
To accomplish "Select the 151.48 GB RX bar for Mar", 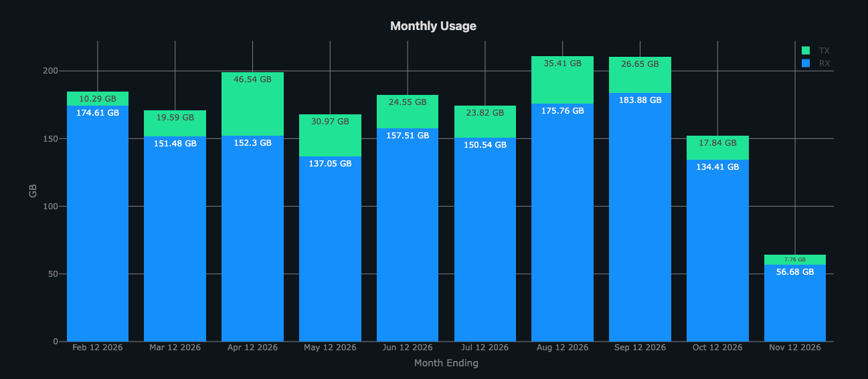I will coord(175,239).
